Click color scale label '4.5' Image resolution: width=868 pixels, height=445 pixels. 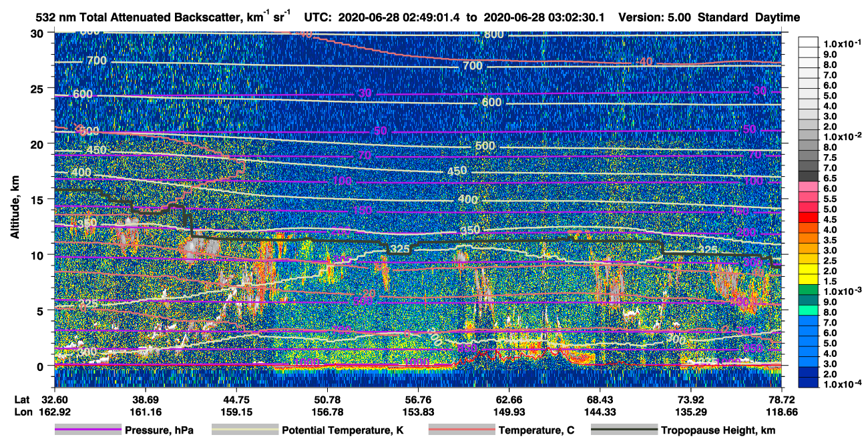click(x=830, y=219)
